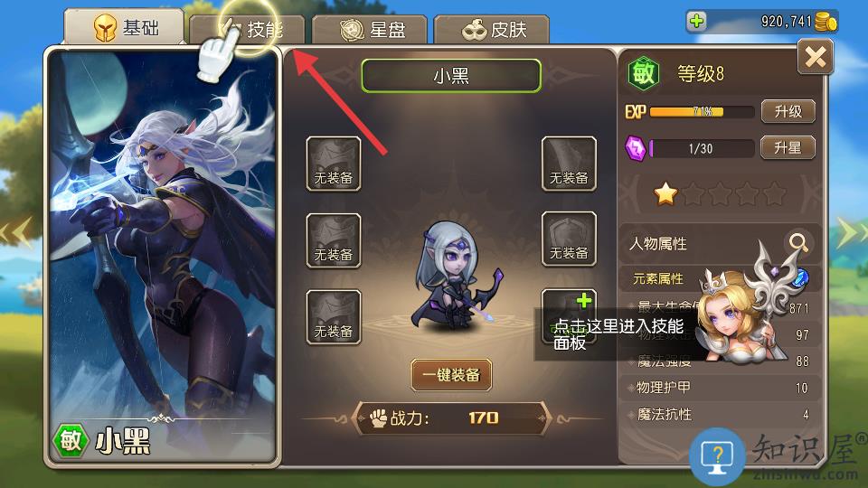Tap the 升星 star upgrade button
This screenshot has width=868, height=488.
pos(788,147)
